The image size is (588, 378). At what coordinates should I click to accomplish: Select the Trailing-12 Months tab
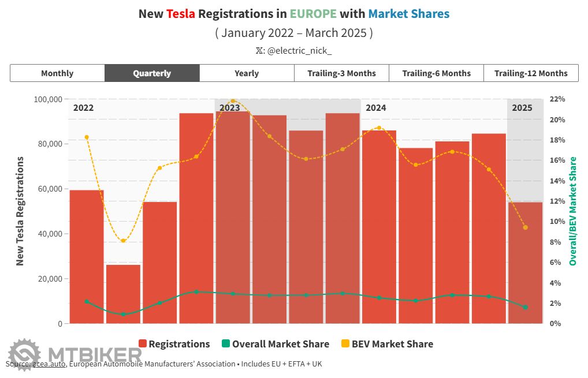tap(531, 73)
